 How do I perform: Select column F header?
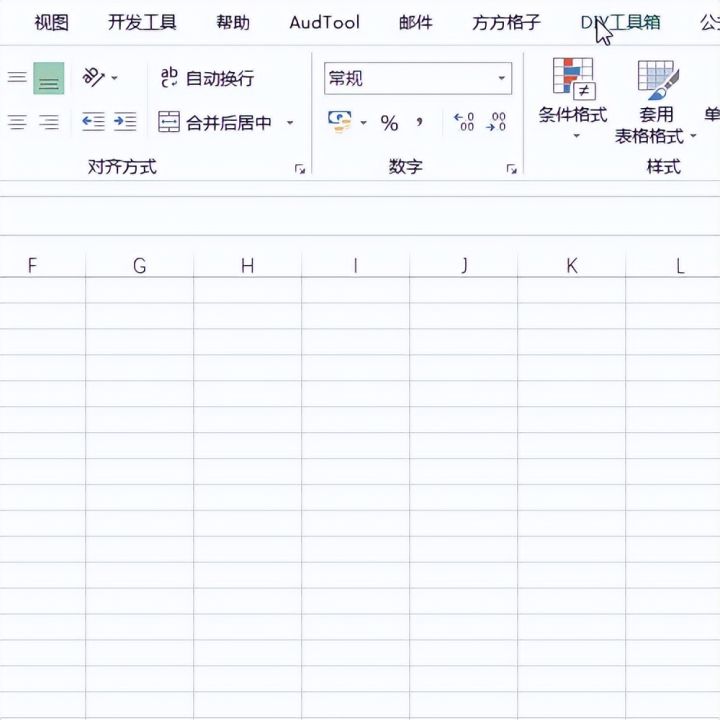tap(42, 265)
